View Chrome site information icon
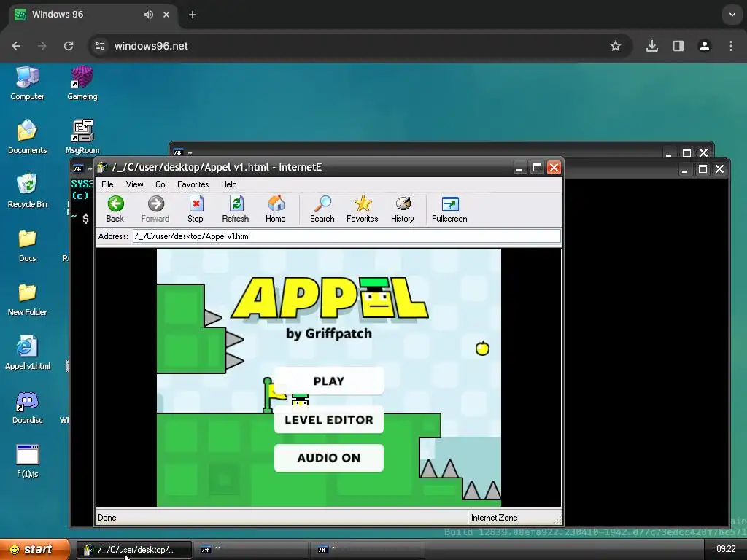 click(100, 46)
